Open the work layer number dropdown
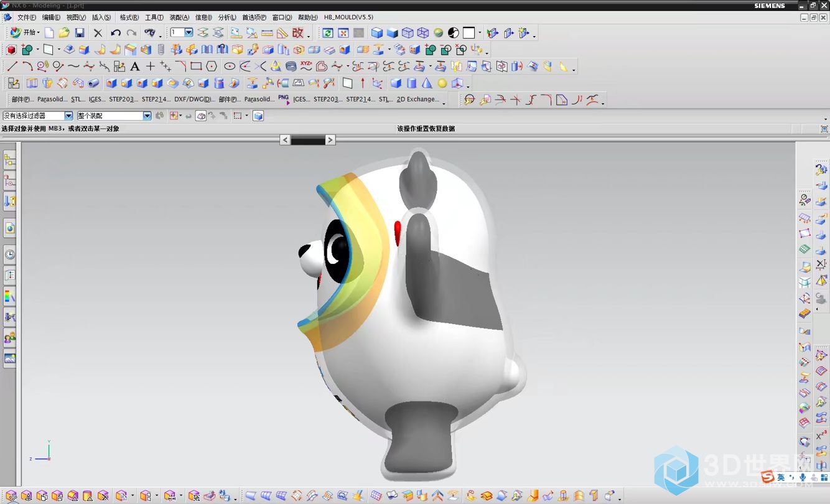Viewport: 830px width, 504px height. pos(189,32)
